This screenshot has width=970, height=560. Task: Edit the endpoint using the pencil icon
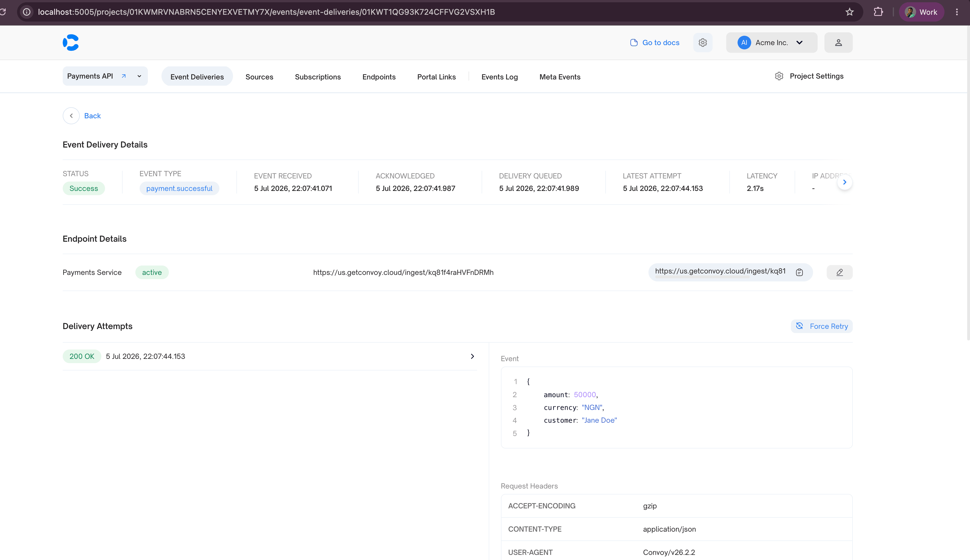tap(839, 272)
